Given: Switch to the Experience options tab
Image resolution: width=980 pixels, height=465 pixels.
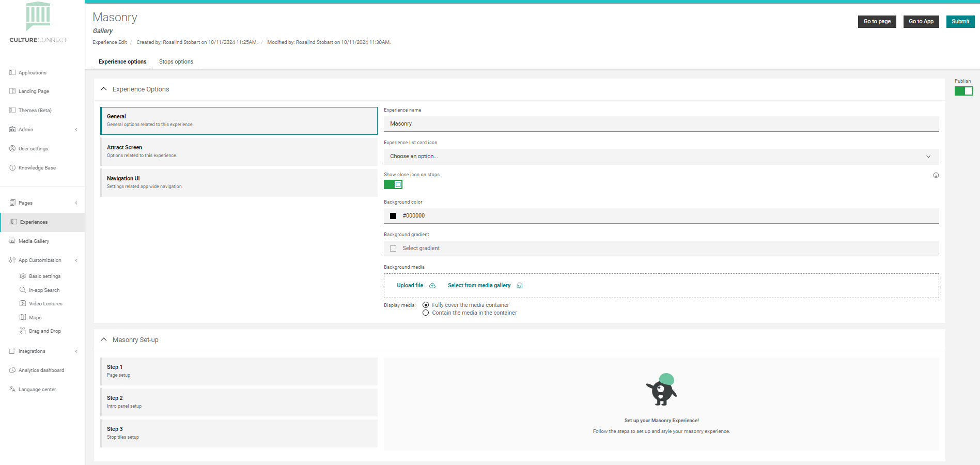Looking at the screenshot, I should click(x=122, y=61).
